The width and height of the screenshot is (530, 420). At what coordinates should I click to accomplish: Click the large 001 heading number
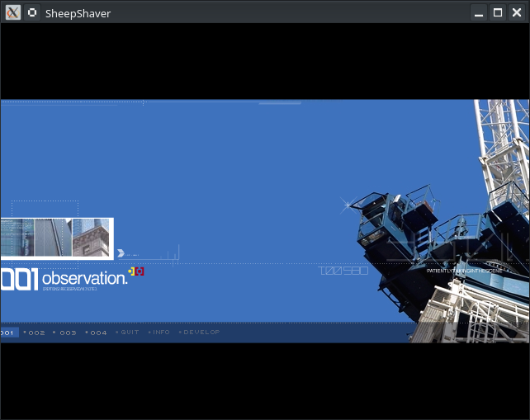pyautogui.click(x=19, y=280)
